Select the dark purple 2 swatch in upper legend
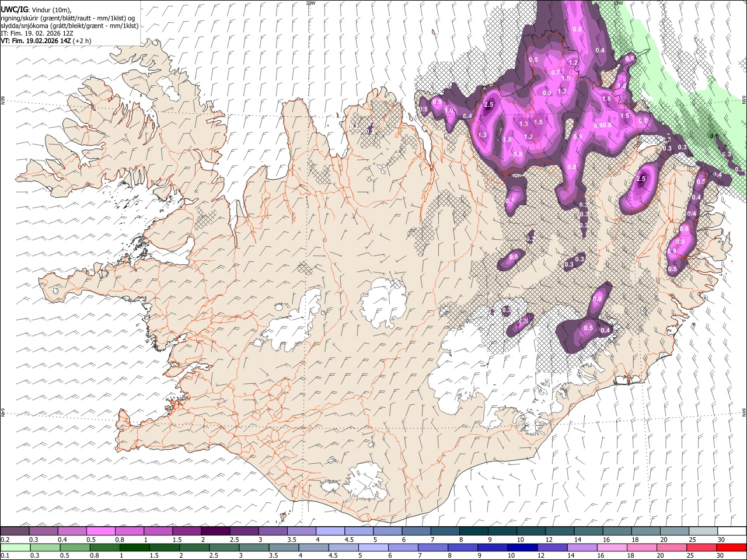Viewport: 747px width, 560px height. (x=215, y=531)
